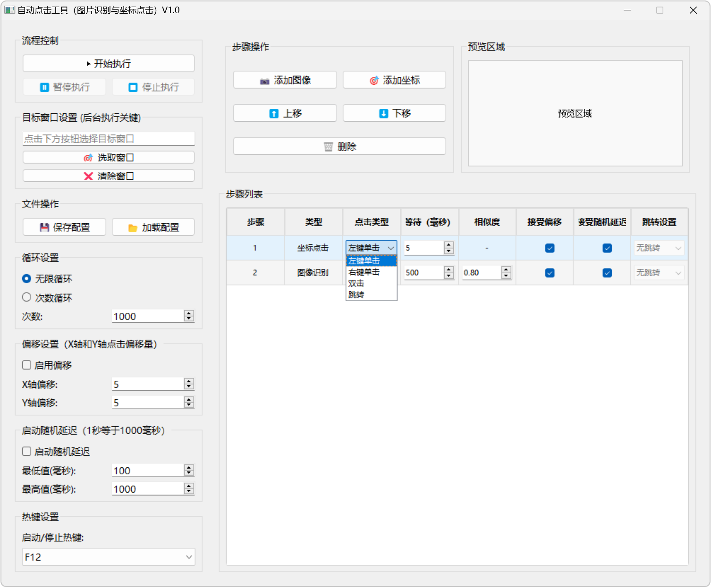The image size is (711, 588).
Task: Click the up arrow icon on 上移
Action: 274,114
